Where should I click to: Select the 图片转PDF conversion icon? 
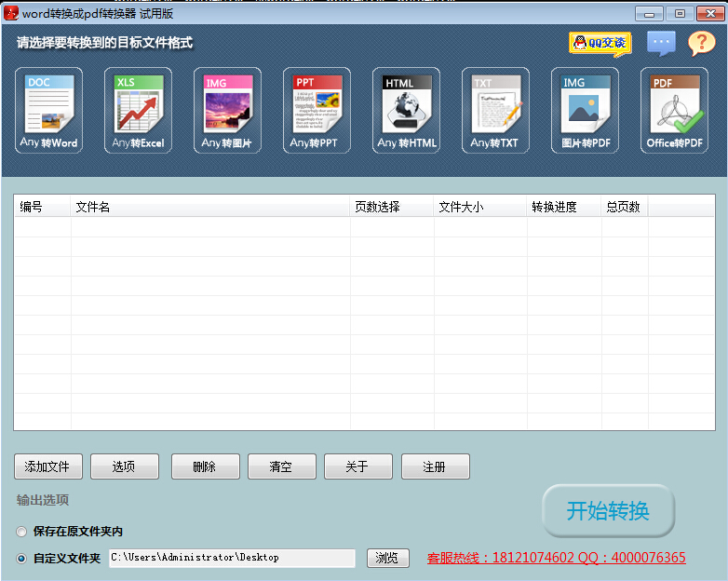pyautogui.click(x=585, y=111)
